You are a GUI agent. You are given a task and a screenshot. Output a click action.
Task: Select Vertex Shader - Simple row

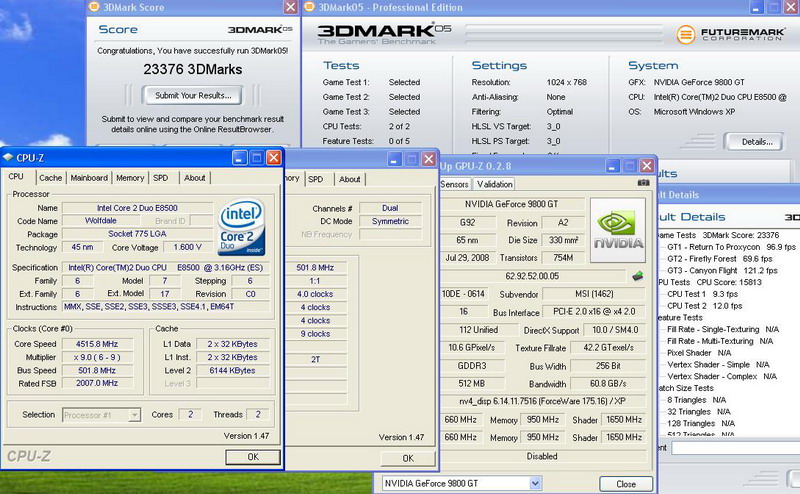click(x=718, y=364)
